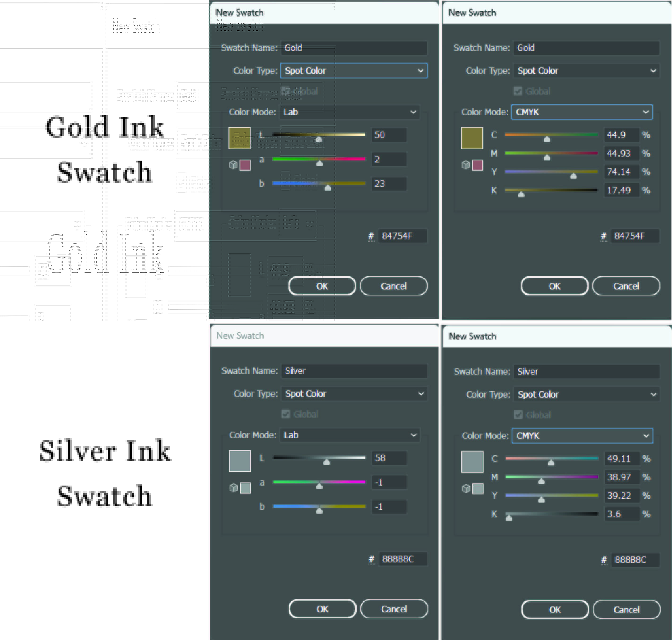Viewport: 672px width, 640px height.
Task: Click OK in the Silver Lab dialog
Action: (x=322, y=609)
